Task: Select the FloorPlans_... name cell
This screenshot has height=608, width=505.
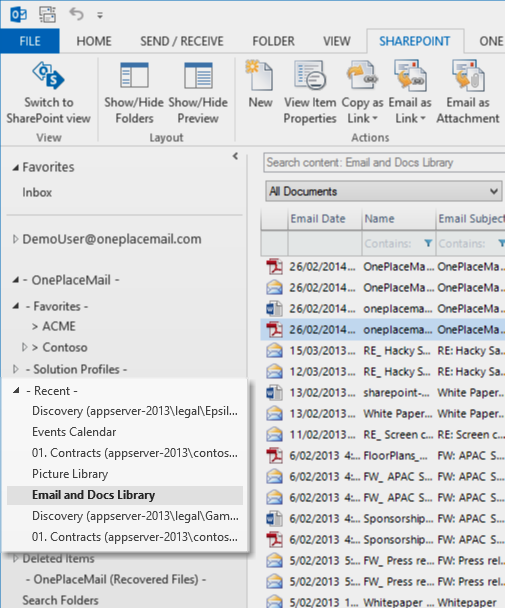Action: click(x=395, y=456)
